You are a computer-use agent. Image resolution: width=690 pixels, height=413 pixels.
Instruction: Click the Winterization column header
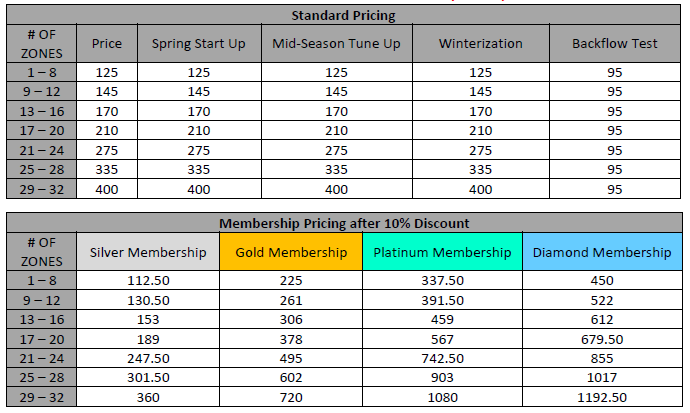[480, 44]
